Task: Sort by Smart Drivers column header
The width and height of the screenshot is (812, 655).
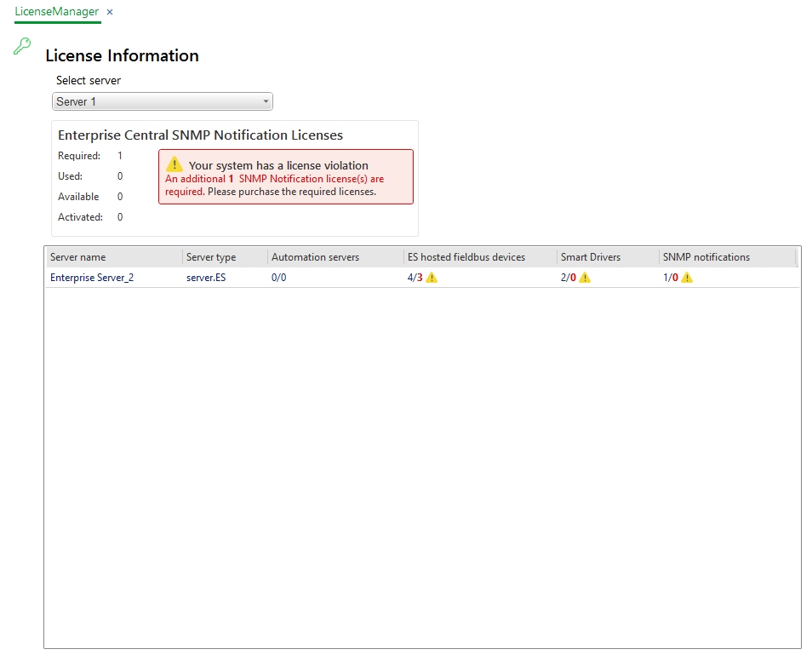Action: 608,257
